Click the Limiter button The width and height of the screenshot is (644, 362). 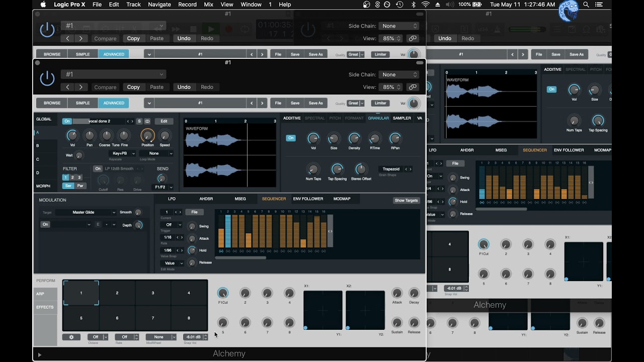pyautogui.click(x=380, y=103)
